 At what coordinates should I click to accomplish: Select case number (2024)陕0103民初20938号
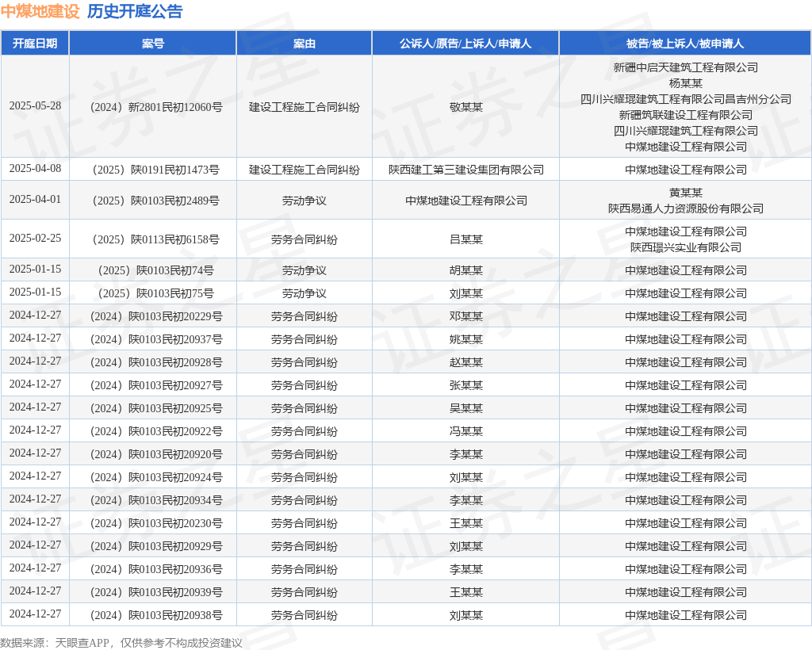coord(156,615)
